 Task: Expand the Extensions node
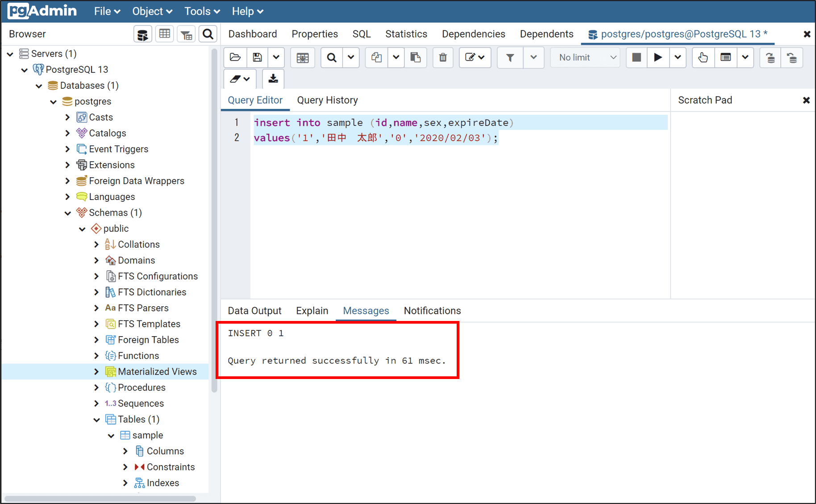pyautogui.click(x=68, y=165)
